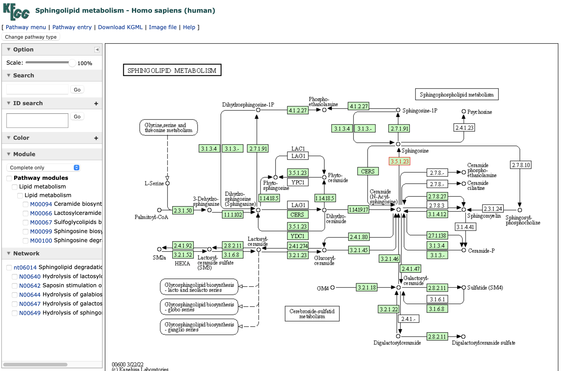This screenshot has width=588, height=371.
Task: Click the 3.2.1.46 enzyme box
Action: click(x=389, y=259)
